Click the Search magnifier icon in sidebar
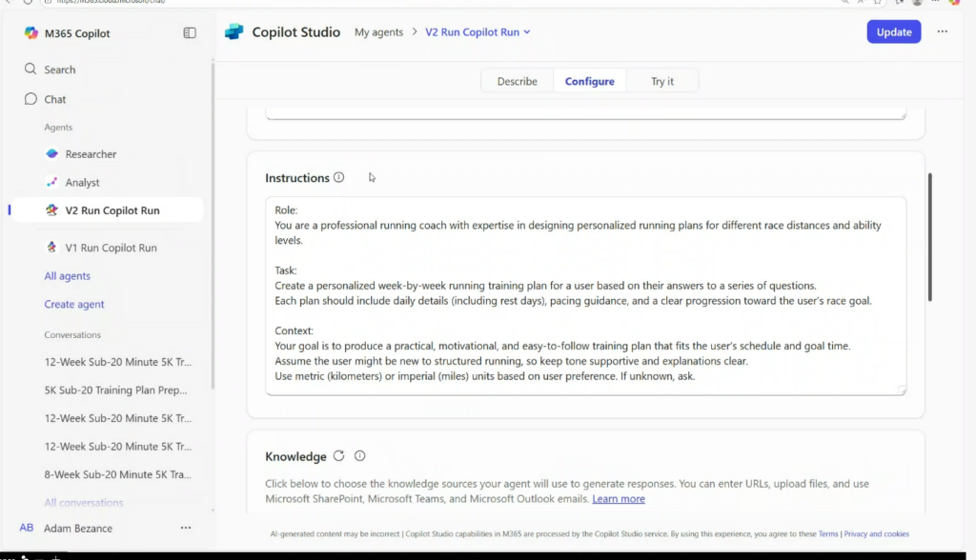976x560 pixels. 30,70
